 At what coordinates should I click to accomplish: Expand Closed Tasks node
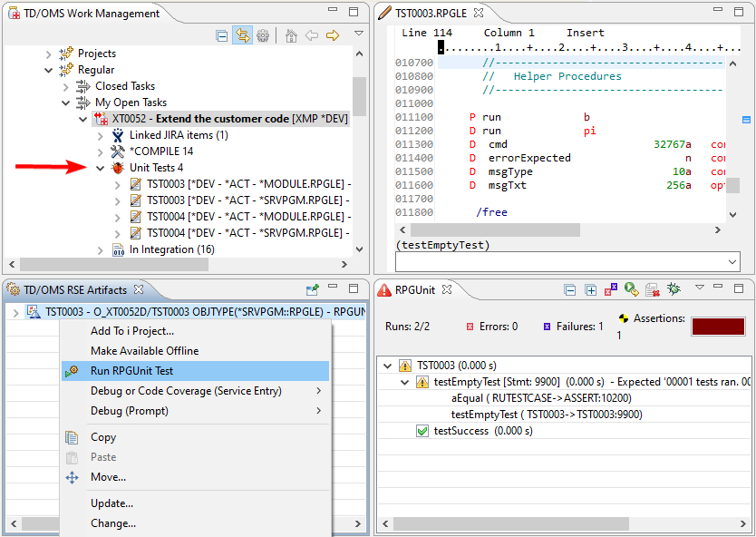(x=65, y=87)
